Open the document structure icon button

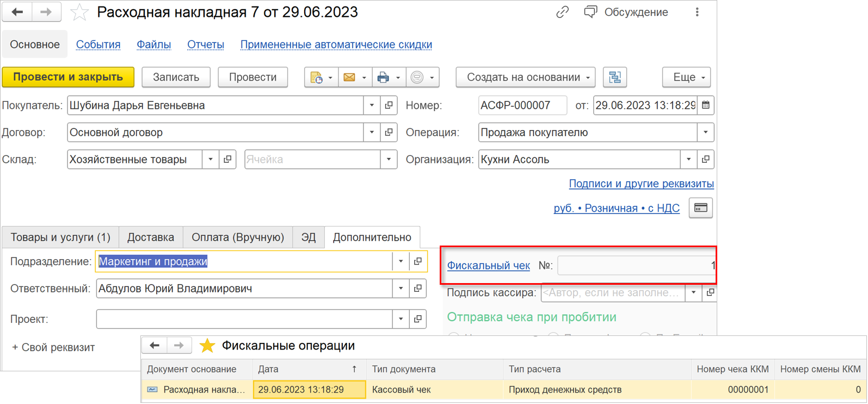click(615, 77)
